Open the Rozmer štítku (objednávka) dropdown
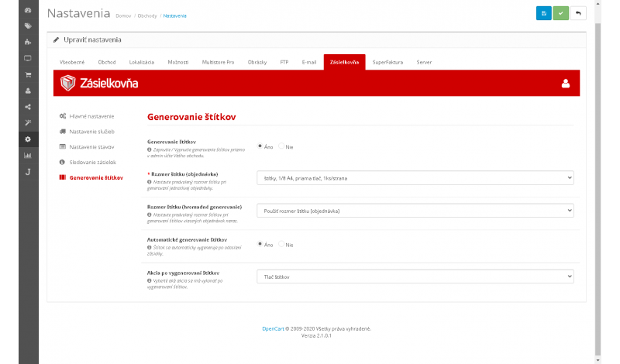 (x=415, y=178)
